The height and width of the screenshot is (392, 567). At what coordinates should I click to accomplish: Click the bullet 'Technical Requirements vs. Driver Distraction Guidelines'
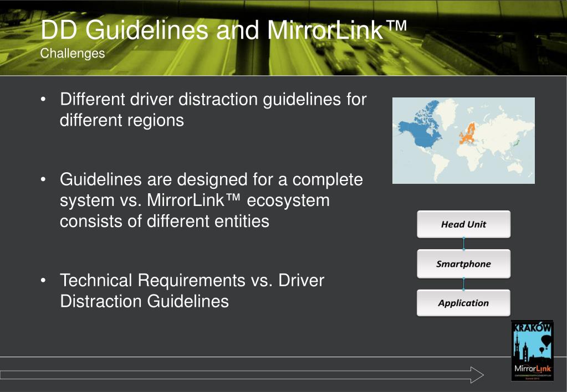click(192, 291)
